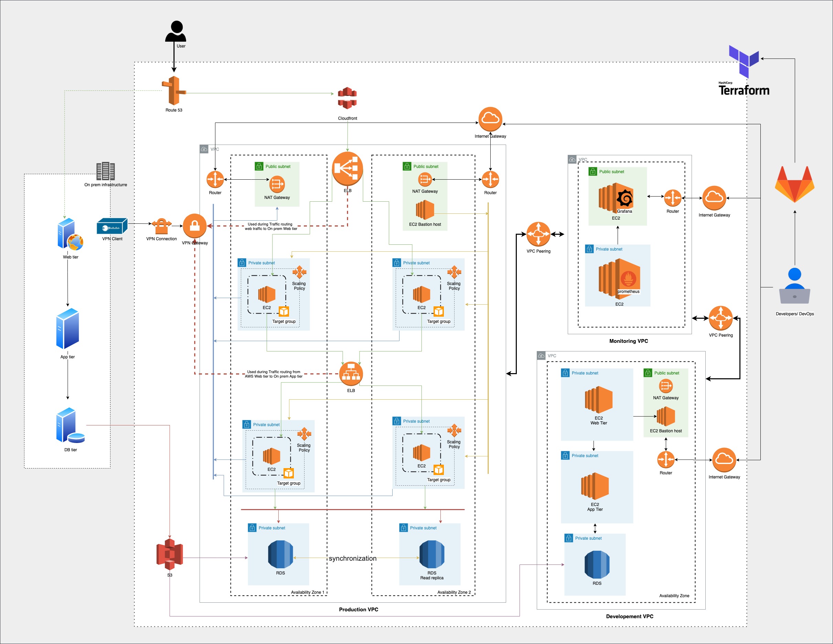Viewport: 833px width, 644px height.
Task: Select the Internet Gateway icon above Production VPC
Action: tap(490, 119)
